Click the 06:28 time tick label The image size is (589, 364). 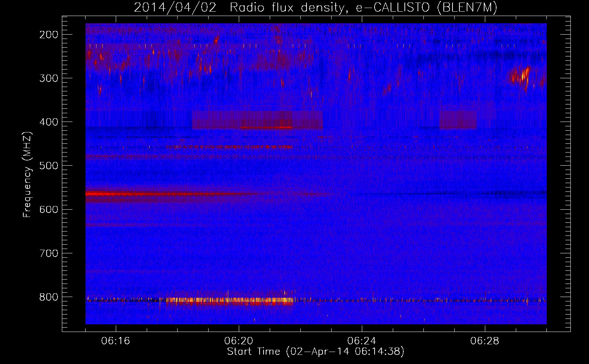[x=485, y=341]
